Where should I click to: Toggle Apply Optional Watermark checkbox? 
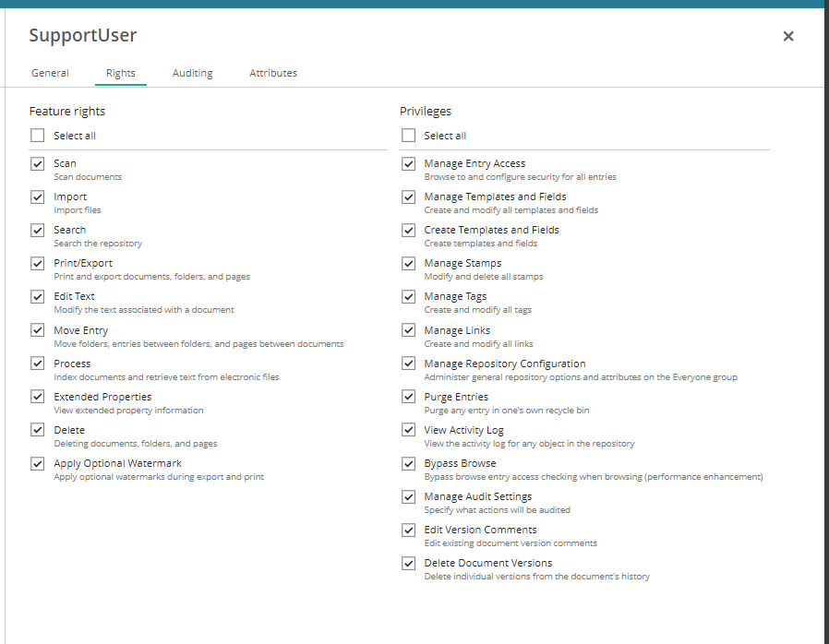pyautogui.click(x=38, y=463)
